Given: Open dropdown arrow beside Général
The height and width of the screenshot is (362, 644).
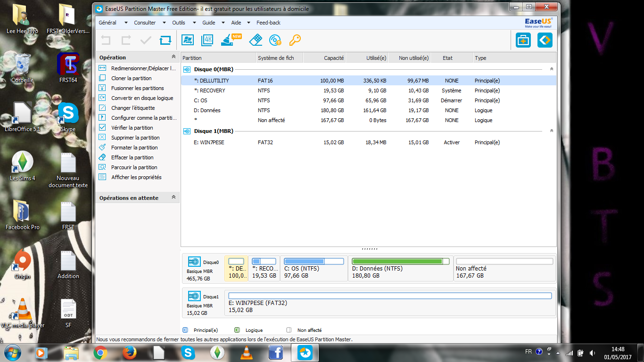Looking at the screenshot, I should 126,23.
